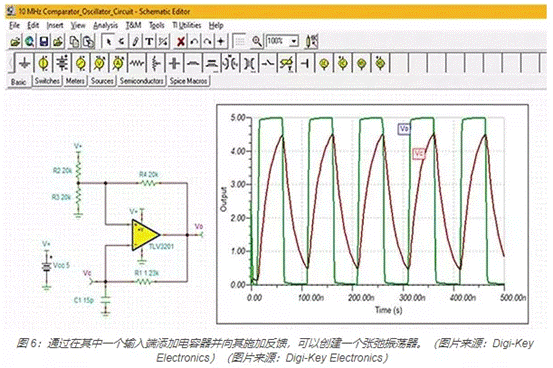This screenshot has width=553, height=368.
Task: Switch to the Meters component tab
Action: (75, 81)
